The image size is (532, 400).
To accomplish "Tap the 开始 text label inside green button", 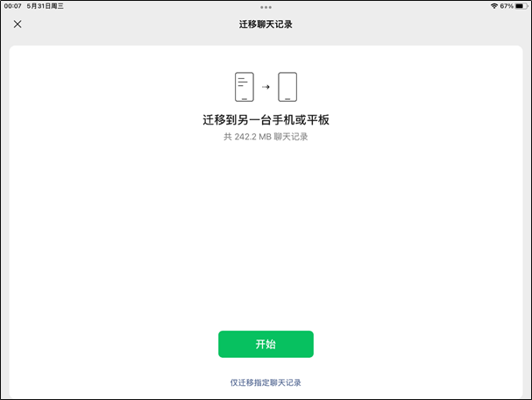I will [x=266, y=344].
